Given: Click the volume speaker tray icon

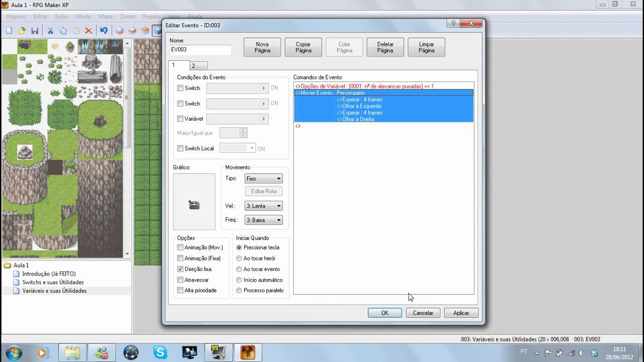Looking at the screenshot, I should pyautogui.click(x=583, y=352).
